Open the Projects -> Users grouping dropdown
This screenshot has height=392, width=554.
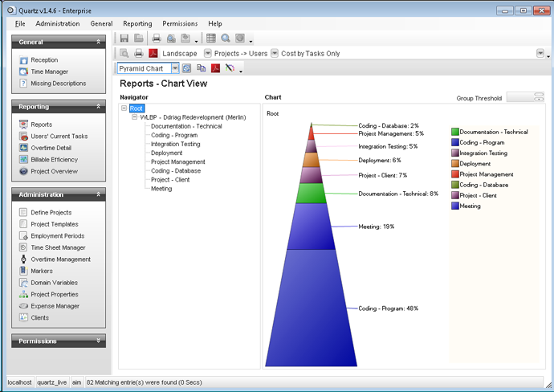(208, 53)
